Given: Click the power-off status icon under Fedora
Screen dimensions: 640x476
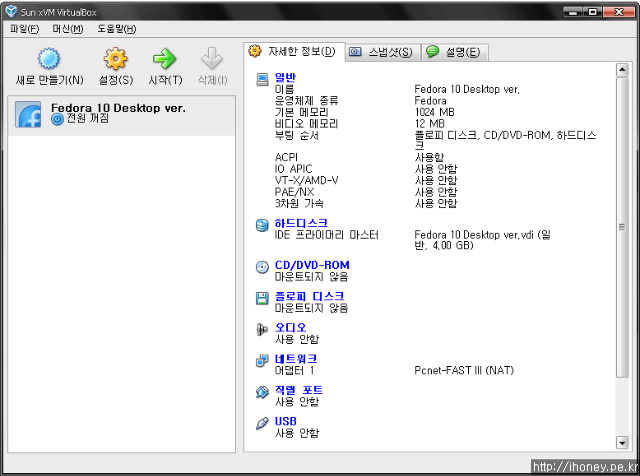Looking at the screenshot, I should 58,119.
